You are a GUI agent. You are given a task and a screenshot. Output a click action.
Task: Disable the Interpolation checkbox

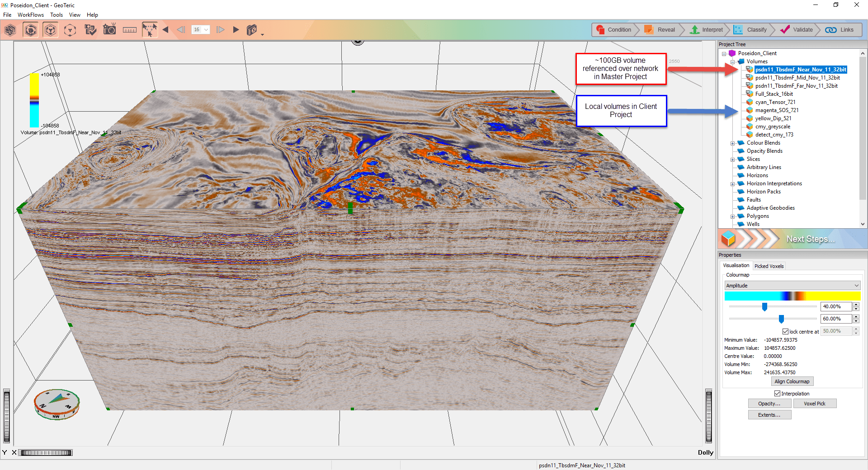tap(778, 393)
